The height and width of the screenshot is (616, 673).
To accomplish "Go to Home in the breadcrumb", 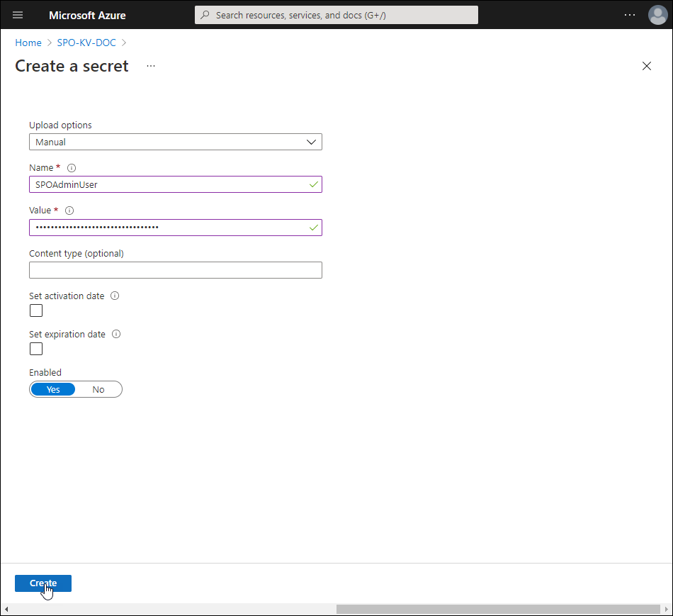I will point(28,43).
